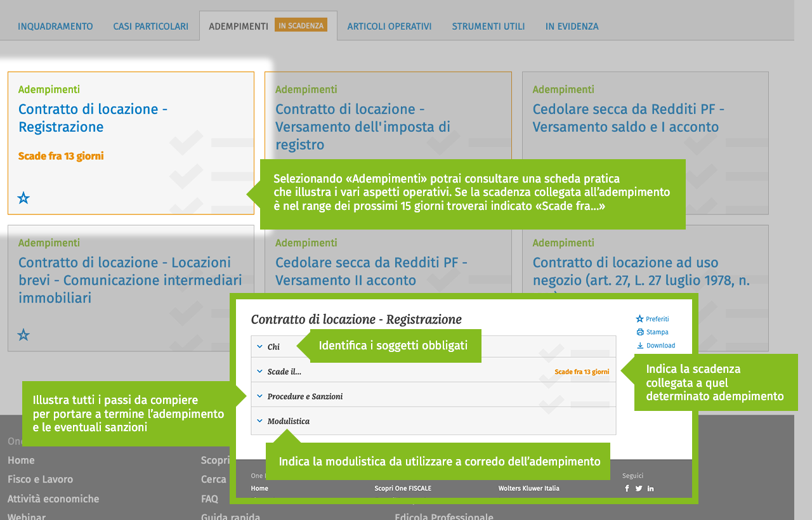This screenshot has height=520, width=812.
Task: Open the Twitter icon under Seguici
Action: pyautogui.click(x=638, y=488)
